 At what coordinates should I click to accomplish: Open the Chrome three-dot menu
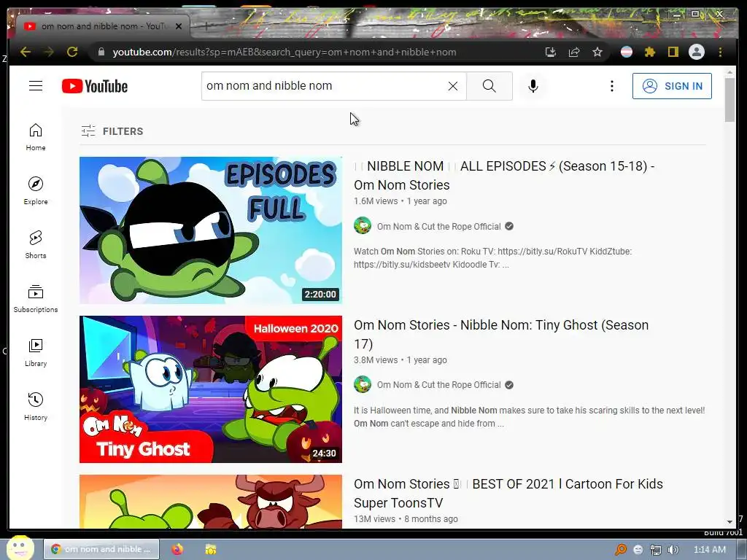(720, 52)
